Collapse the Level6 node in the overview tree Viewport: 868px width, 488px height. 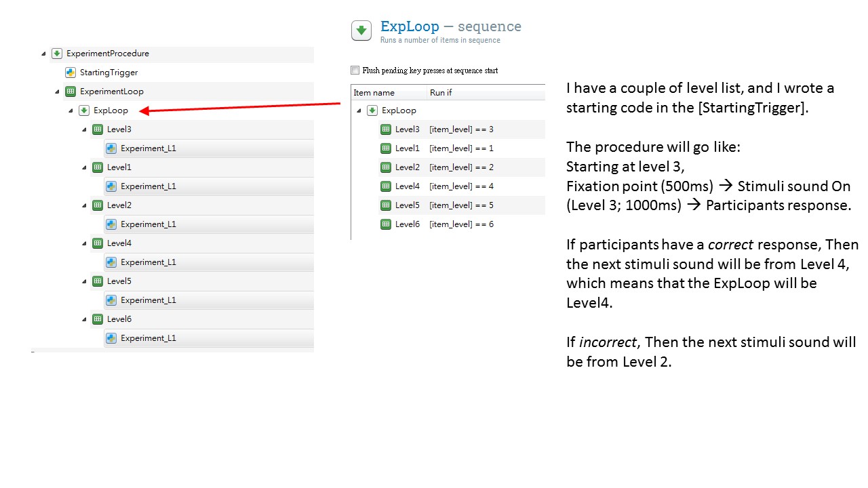tap(85, 319)
